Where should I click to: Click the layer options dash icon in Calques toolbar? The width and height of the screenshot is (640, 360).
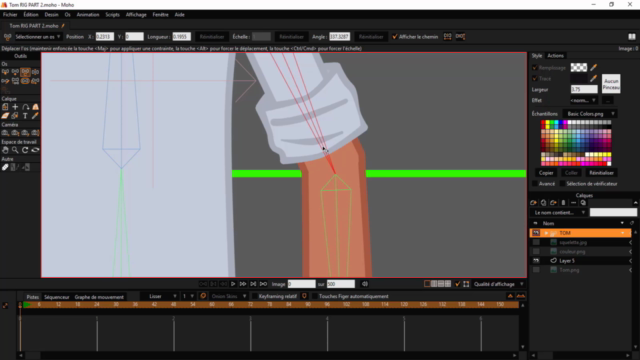click(573, 203)
